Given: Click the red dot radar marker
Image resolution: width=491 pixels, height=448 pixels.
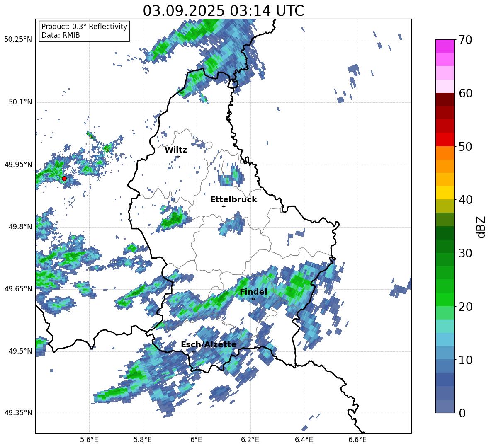Looking at the screenshot, I should tap(64, 179).
